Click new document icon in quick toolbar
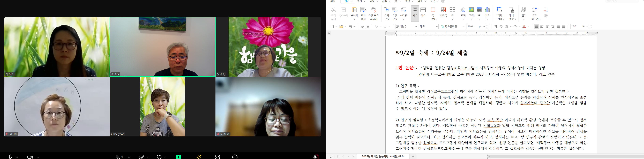644x159 pixels. coord(332,26)
